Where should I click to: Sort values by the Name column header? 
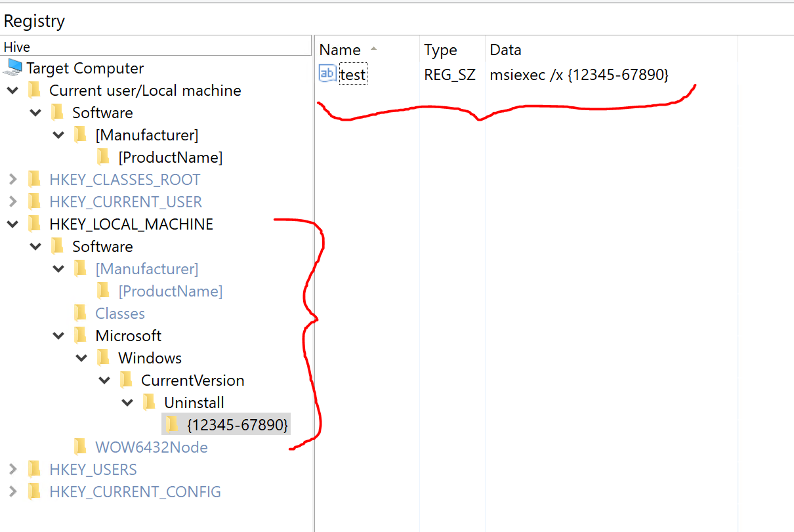(x=340, y=50)
